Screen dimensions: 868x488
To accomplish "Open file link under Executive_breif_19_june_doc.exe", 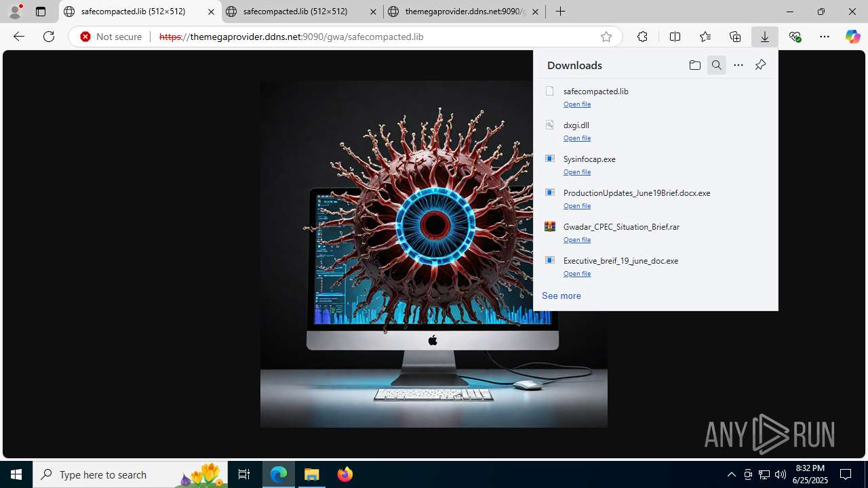I will (x=577, y=273).
